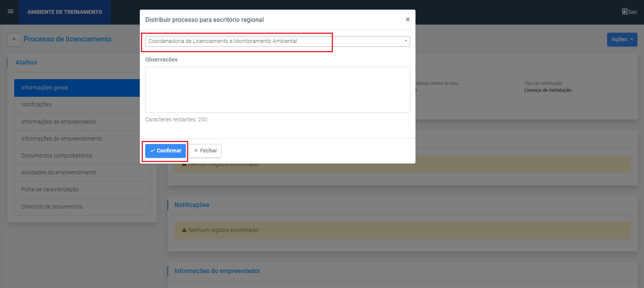The width and height of the screenshot is (644, 288).
Task: Click the Caracteres restantes: 250 counter
Action: [176, 119]
